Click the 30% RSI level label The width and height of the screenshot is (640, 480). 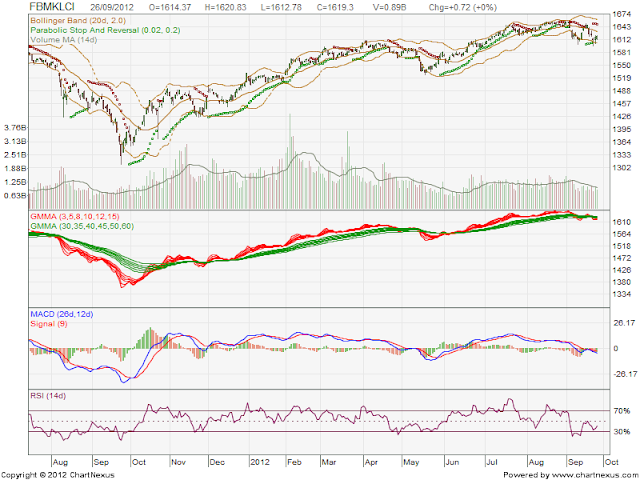622,432
